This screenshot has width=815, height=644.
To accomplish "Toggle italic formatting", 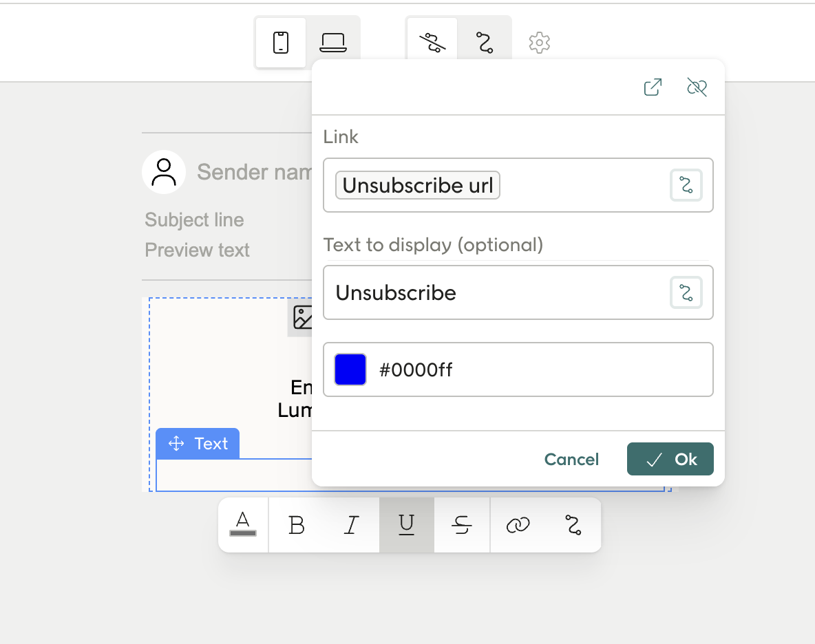I will (x=351, y=524).
